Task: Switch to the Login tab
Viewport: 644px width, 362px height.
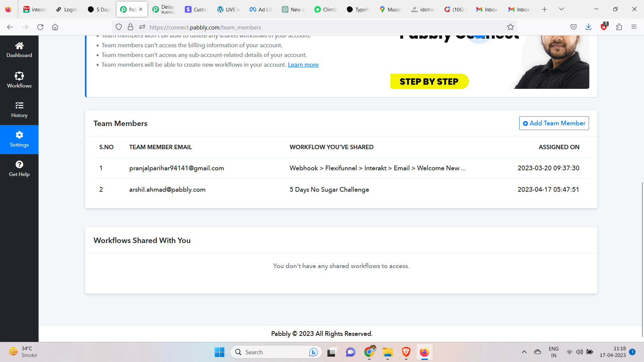Action: click(x=67, y=9)
